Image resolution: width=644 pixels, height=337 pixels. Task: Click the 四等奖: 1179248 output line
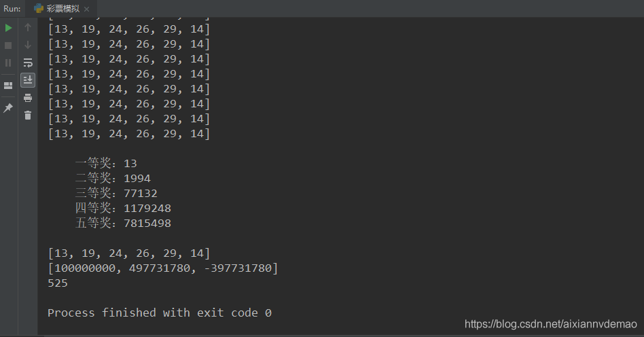pyautogui.click(x=123, y=208)
